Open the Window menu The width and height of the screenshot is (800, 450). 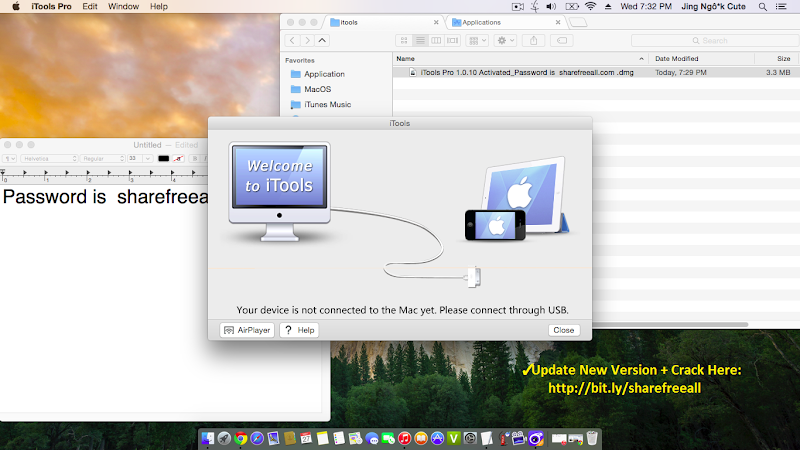point(123,7)
